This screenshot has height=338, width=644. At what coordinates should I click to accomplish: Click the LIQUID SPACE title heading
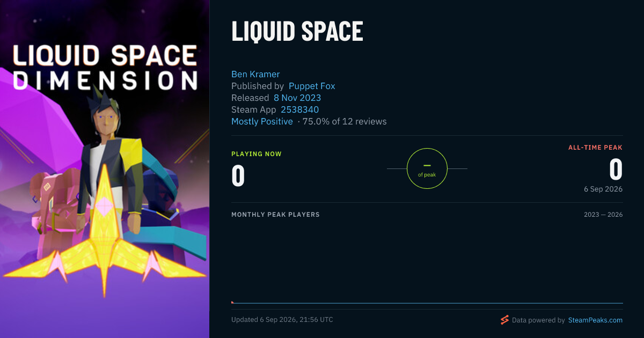pos(297,32)
